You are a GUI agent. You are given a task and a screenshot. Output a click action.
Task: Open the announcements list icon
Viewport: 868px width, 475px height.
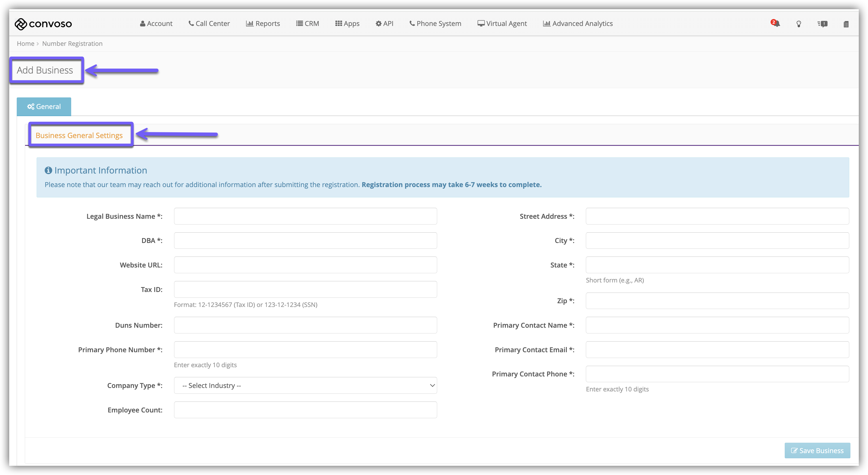click(822, 24)
